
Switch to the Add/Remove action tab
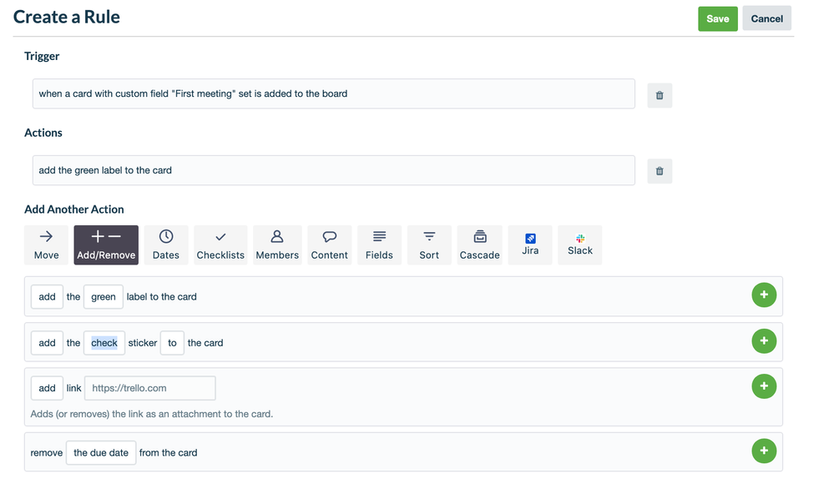pos(105,244)
